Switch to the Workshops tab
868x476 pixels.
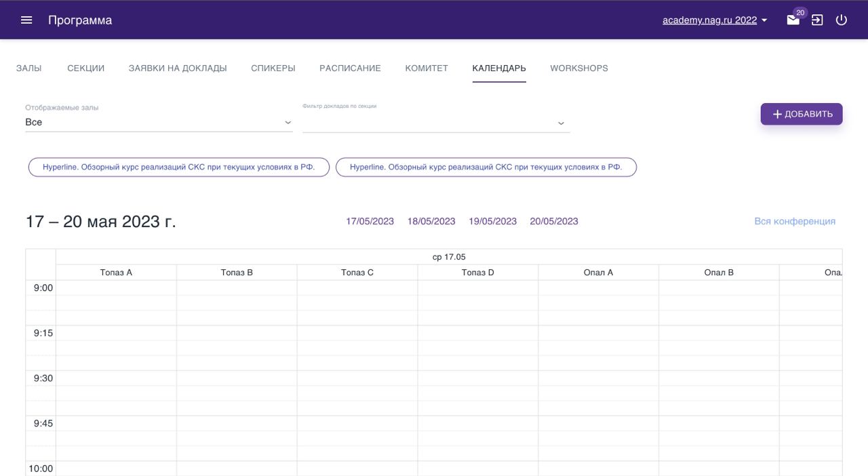[578, 68]
